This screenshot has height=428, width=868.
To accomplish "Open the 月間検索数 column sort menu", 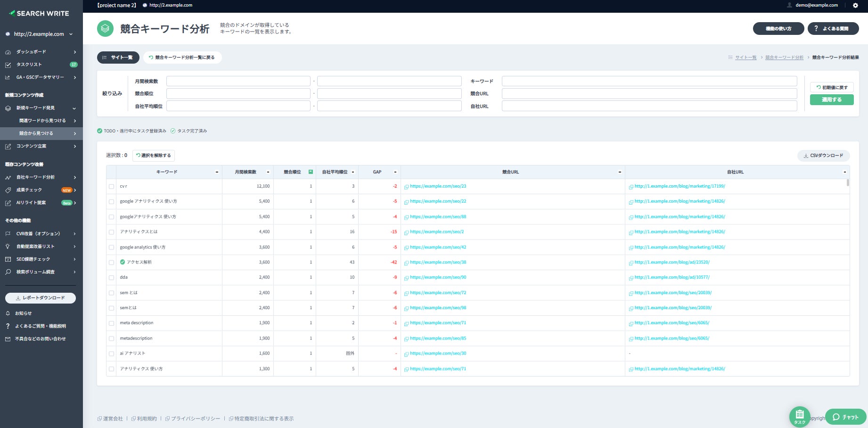I will tap(268, 172).
